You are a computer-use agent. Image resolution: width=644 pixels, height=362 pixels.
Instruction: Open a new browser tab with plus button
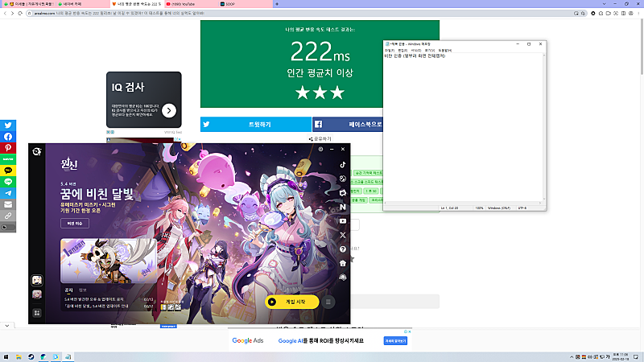[x=277, y=4]
